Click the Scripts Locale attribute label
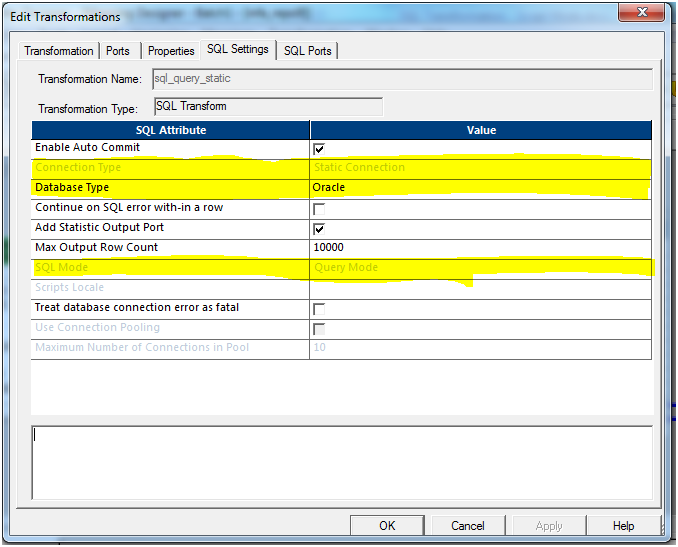This screenshot has width=678, height=547. pyautogui.click(x=69, y=287)
